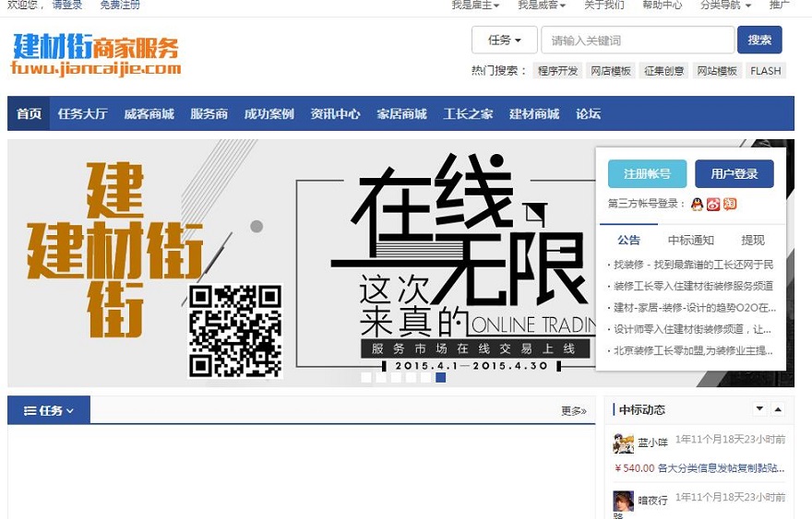
Task: Click the 更多» link in task panel
Action: pyautogui.click(x=573, y=411)
